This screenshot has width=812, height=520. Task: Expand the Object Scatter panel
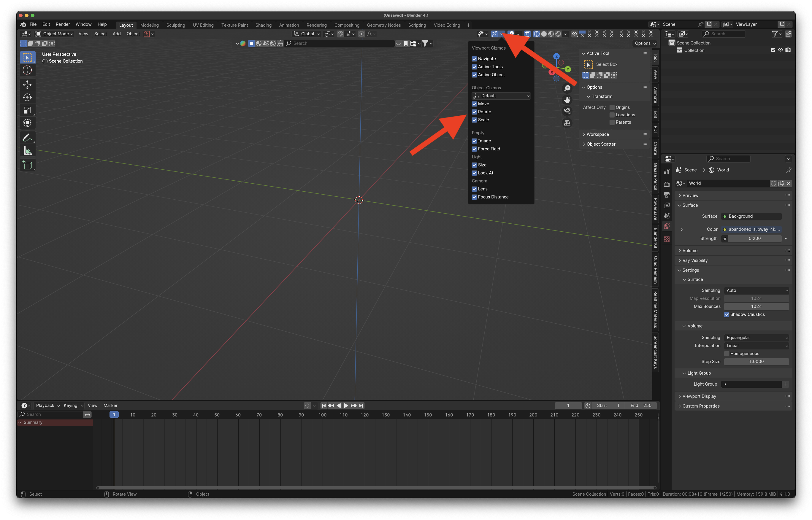[601, 144]
